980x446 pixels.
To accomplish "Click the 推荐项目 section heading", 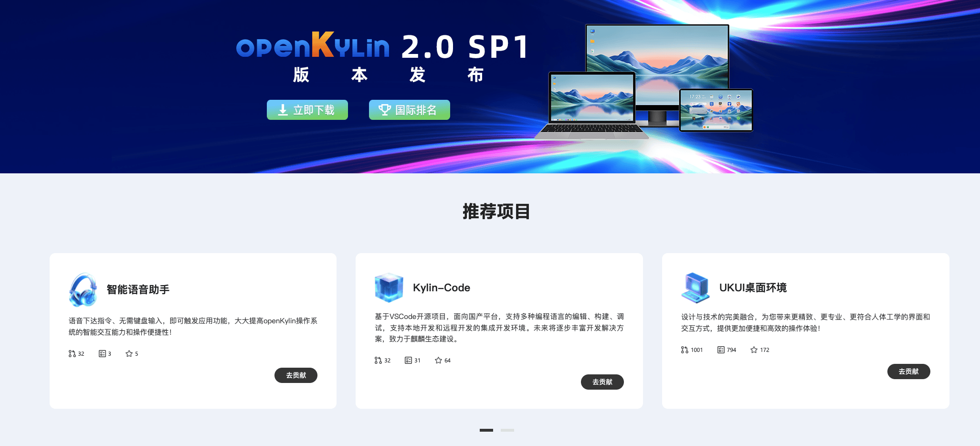I will point(496,212).
